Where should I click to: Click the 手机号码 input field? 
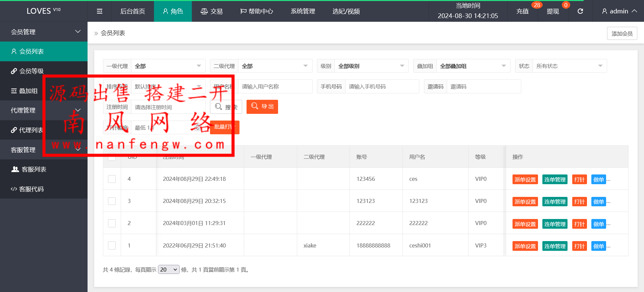pyautogui.click(x=382, y=86)
